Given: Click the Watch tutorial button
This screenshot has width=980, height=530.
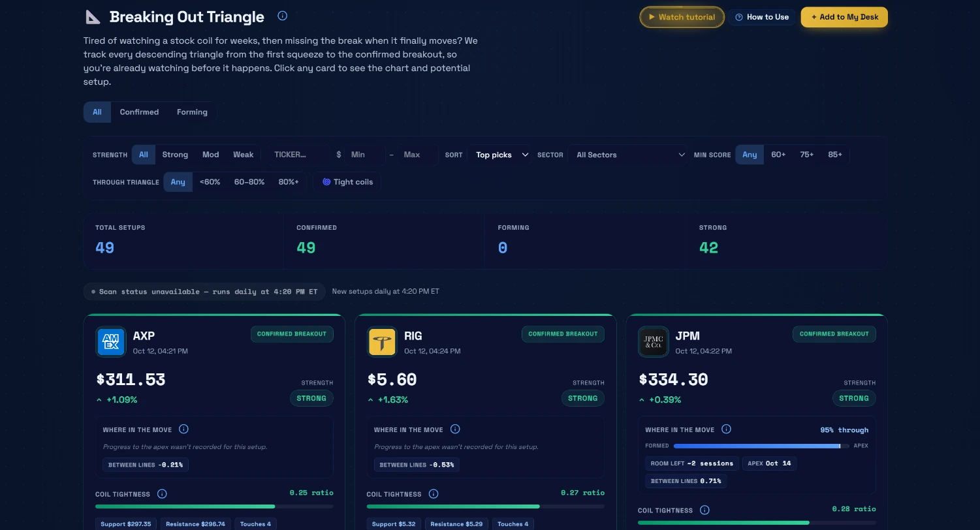Looking at the screenshot, I should pos(682,17).
